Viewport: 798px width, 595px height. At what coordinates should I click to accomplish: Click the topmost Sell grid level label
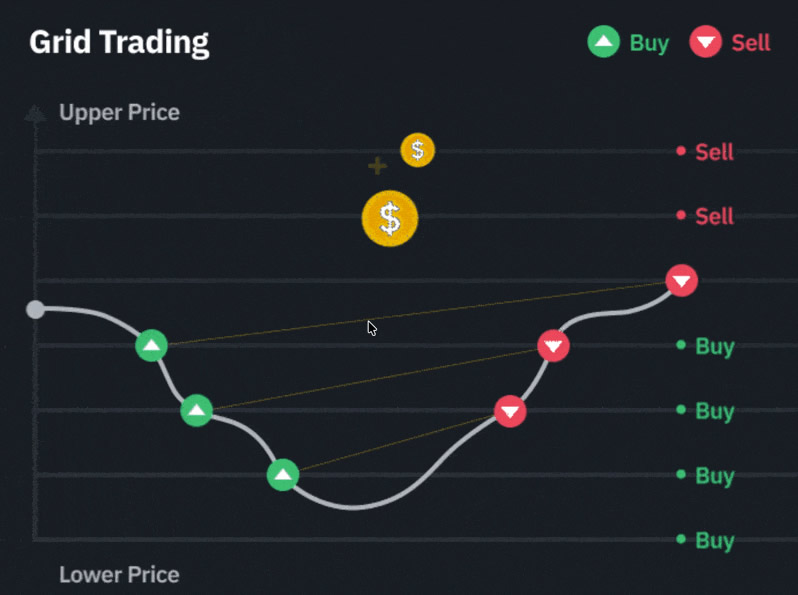[x=714, y=152]
